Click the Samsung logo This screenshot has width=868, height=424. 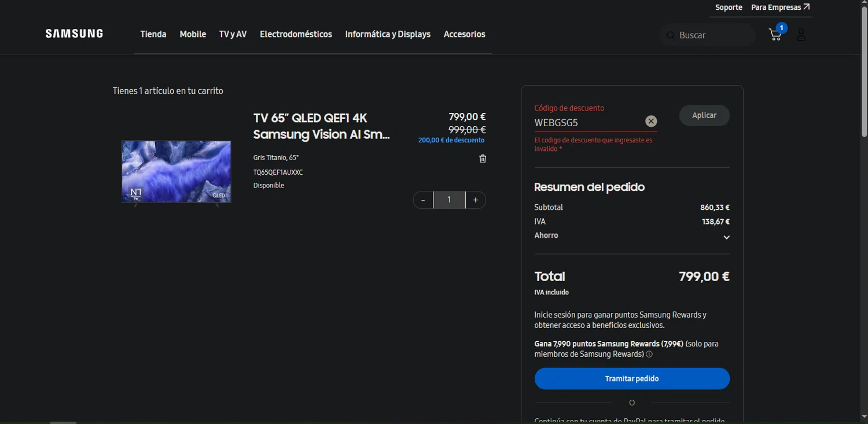[74, 34]
